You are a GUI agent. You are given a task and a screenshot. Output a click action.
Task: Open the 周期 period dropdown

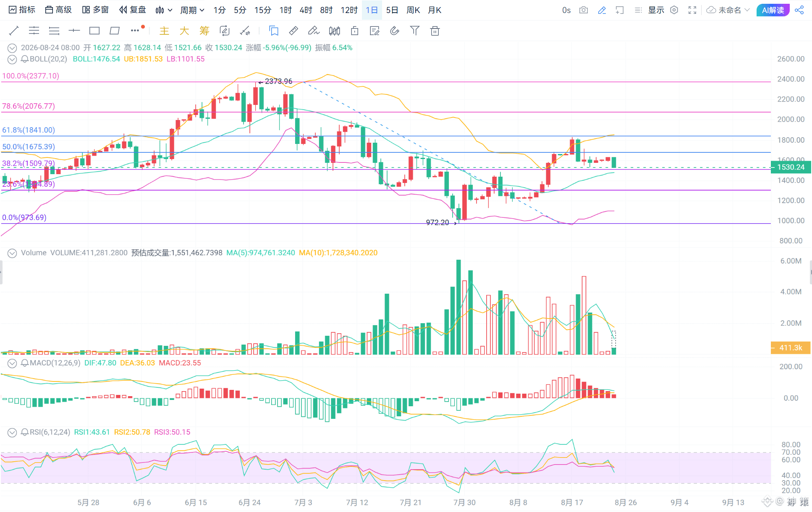[192, 10]
